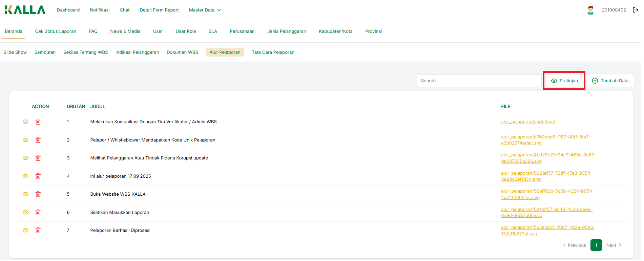Switch to Tata Cara Pelaporan tab
The height and width of the screenshot is (261, 644).
click(273, 52)
